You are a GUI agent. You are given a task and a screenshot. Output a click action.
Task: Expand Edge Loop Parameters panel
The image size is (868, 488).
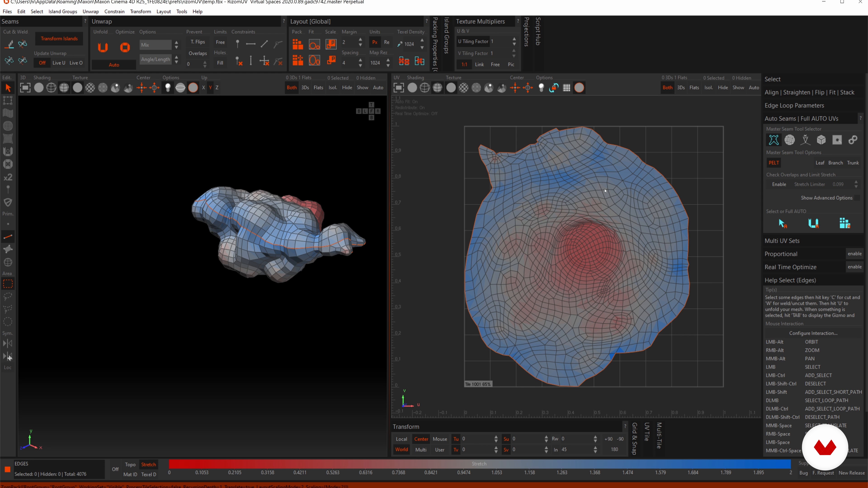(x=794, y=106)
